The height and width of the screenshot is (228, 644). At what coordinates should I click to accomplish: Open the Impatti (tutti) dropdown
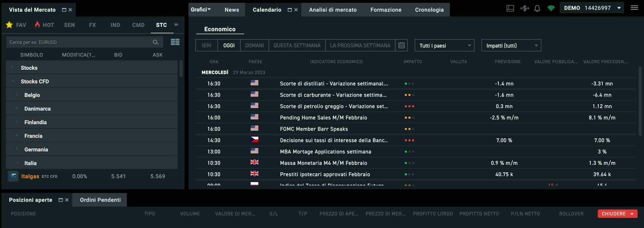coord(511,45)
